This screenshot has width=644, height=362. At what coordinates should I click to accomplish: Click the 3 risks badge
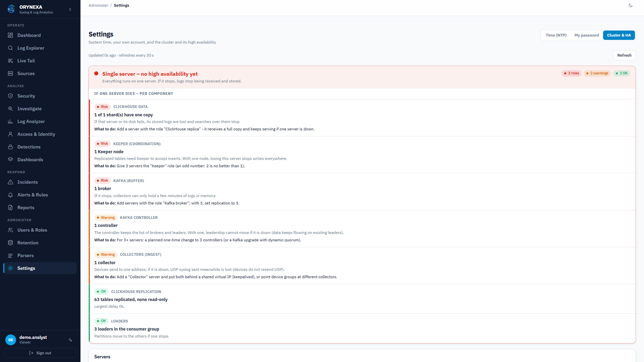(x=572, y=73)
